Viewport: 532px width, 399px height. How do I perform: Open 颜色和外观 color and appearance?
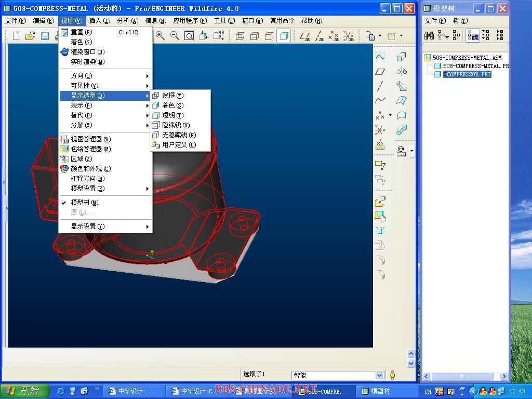point(105,169)
